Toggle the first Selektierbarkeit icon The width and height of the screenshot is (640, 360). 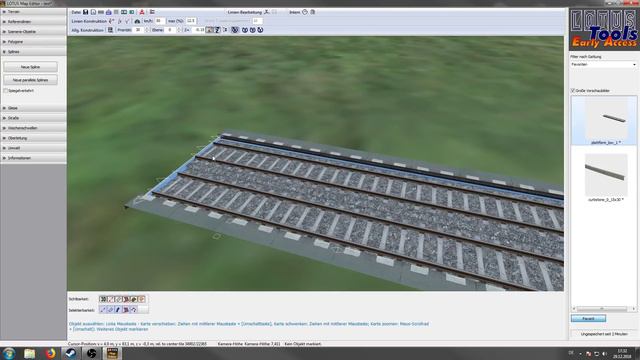click(103, 310)
